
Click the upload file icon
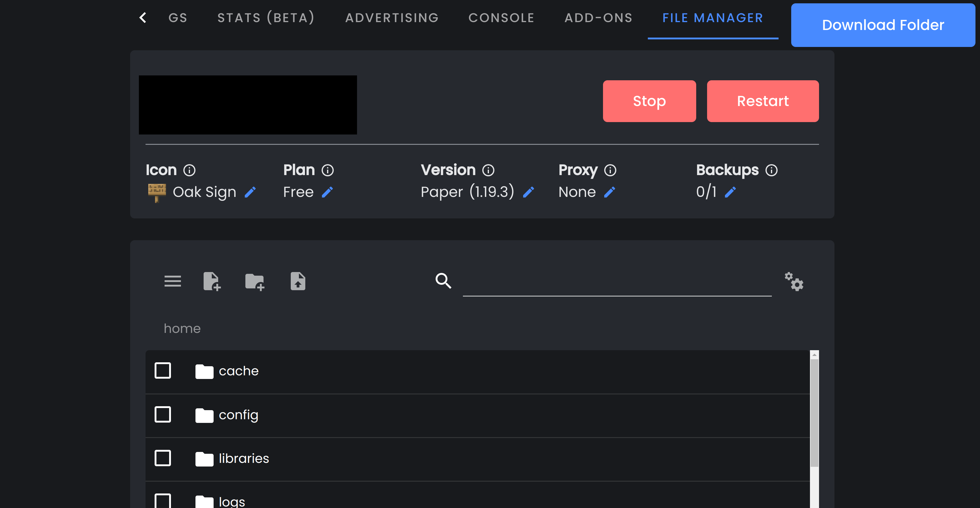coord(298,281)
